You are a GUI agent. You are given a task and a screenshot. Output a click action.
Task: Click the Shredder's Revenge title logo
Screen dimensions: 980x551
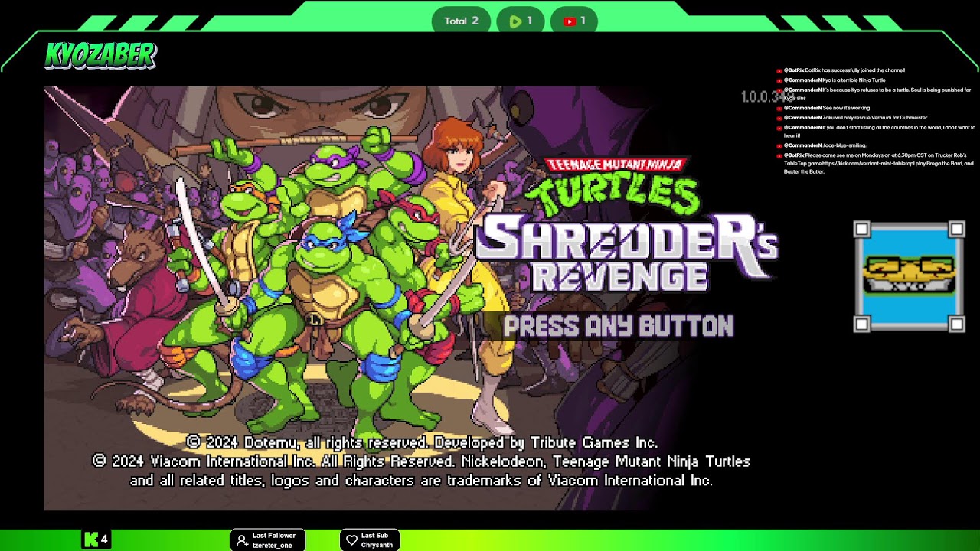coord(626,252)
